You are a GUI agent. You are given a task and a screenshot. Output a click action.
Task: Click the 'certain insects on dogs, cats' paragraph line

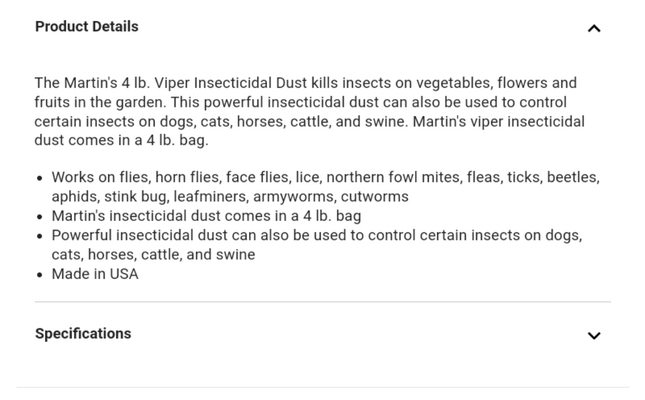tap(309, 121)
